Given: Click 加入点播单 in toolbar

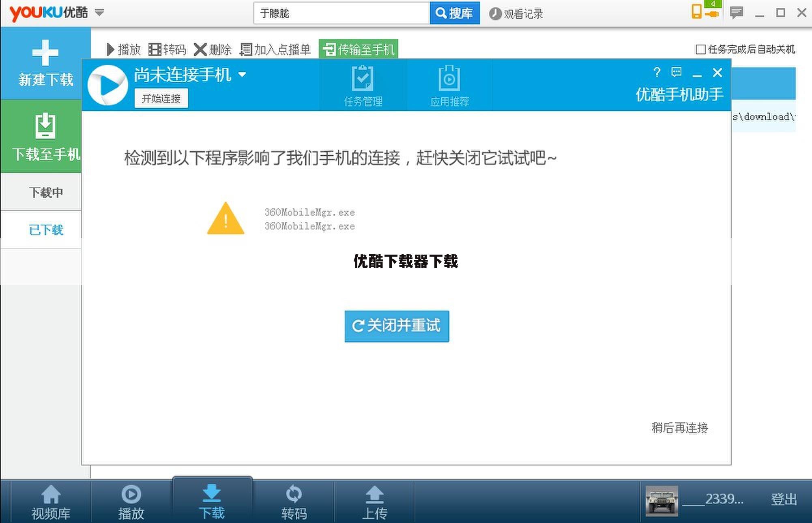Looking at the screenshot, I should click(x=275, y=49).
